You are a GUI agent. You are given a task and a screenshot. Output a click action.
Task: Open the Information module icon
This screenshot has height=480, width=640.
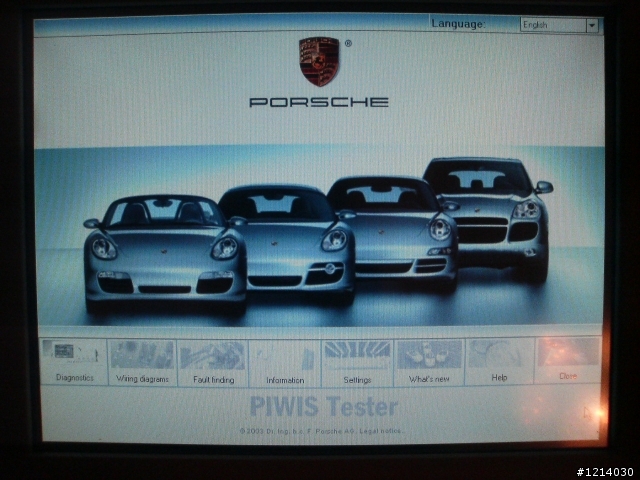(x=285, y=363)
